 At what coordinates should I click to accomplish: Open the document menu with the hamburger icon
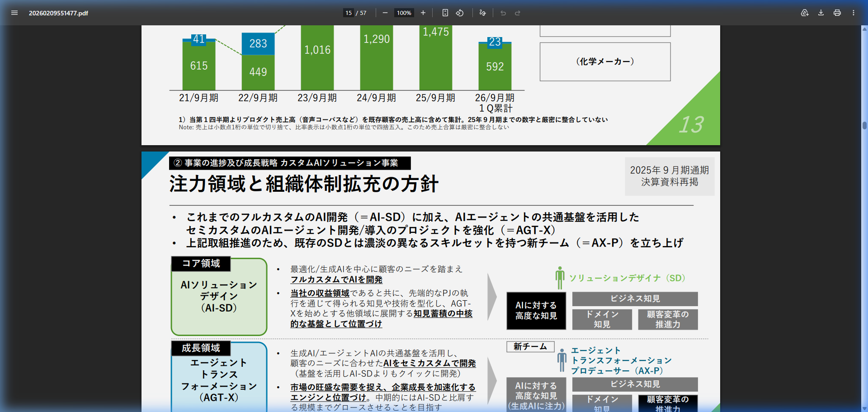14,13
